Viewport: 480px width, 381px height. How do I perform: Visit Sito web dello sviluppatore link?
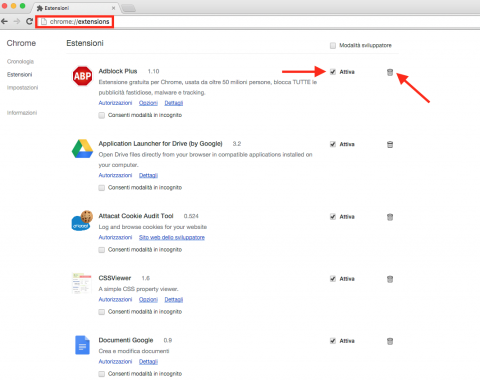[x=172, y=237]
